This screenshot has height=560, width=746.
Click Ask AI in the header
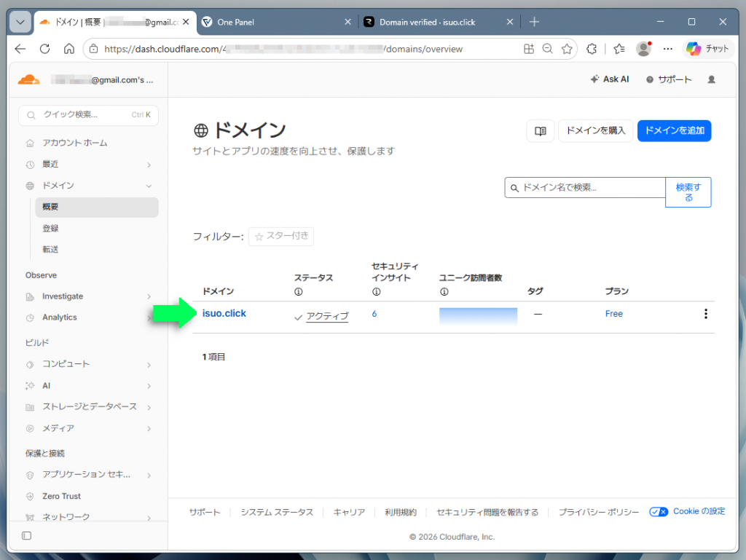coord(610,79)
